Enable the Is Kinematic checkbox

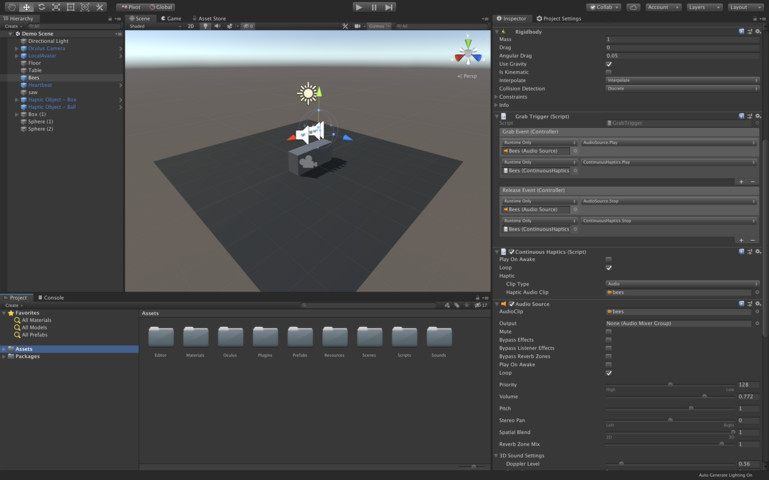pos(609,72)
